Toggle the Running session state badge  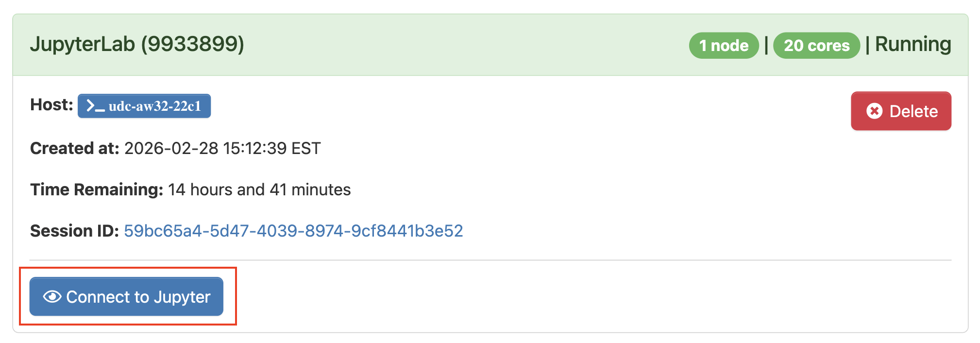[x=913, y=45]
